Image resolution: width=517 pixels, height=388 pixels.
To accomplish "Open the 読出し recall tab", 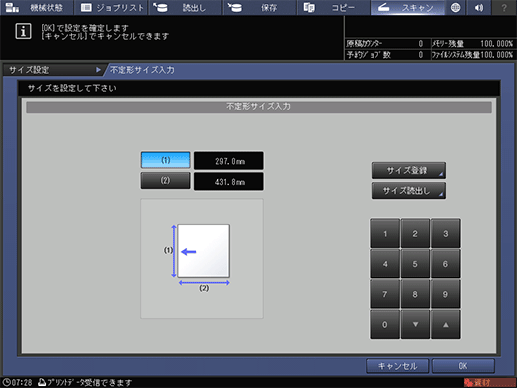I will click(x=185, y=8).
